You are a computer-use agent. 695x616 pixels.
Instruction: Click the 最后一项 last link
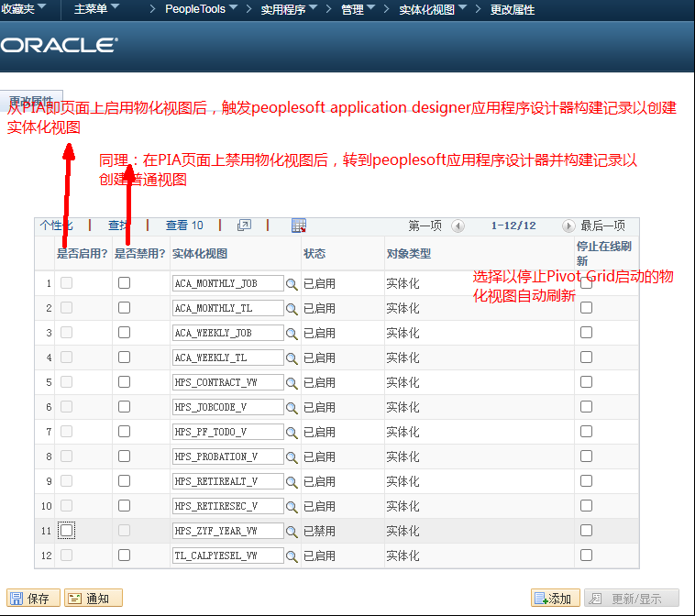pyautogui.click(x=602, y=226)
